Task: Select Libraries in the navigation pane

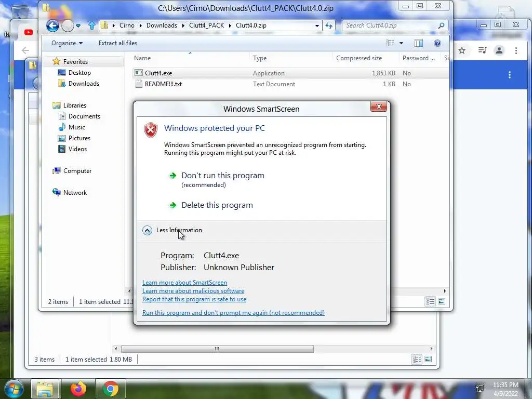Action: click(x=75, y=105)
